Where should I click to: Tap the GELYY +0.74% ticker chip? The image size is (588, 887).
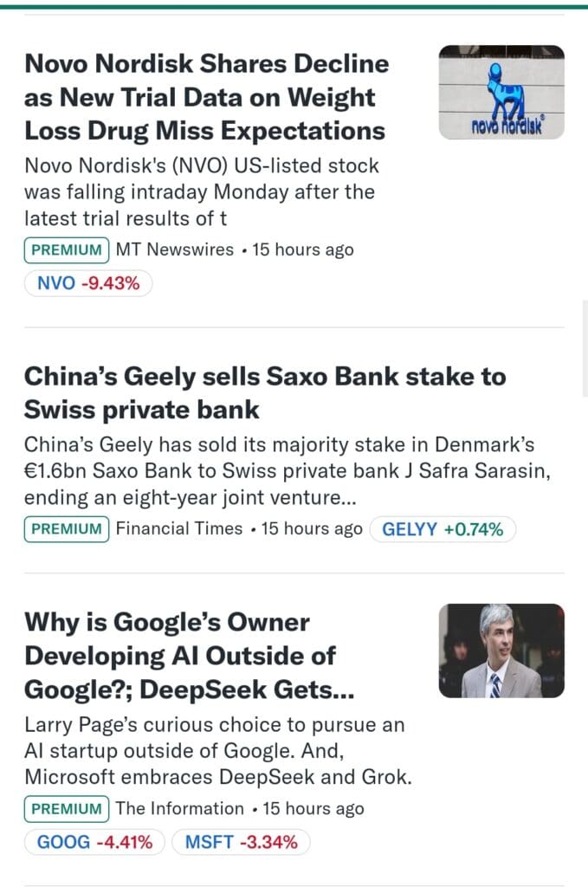tap(443, 528)
